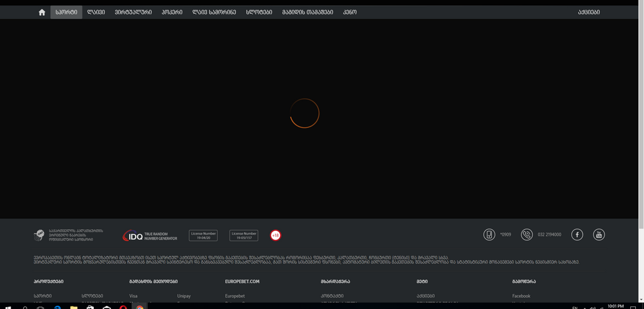Go to the home page icon
Screen dimensions: 644x309
pyautogui.click(x=42, y=13)
